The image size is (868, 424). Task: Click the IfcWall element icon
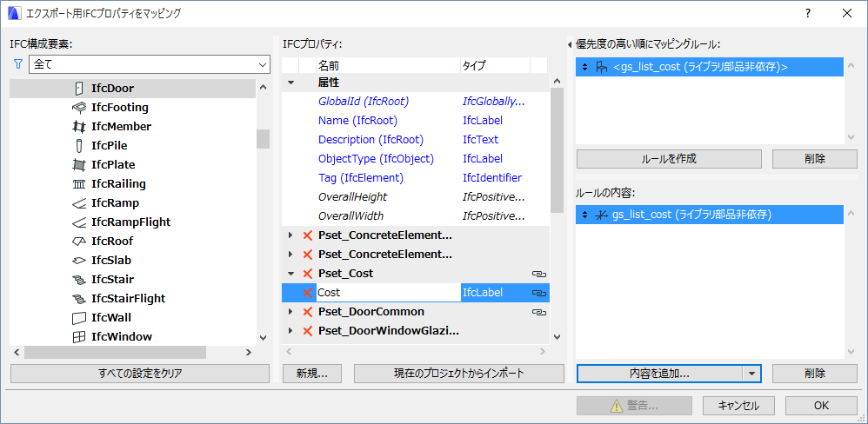pos(78,318)
